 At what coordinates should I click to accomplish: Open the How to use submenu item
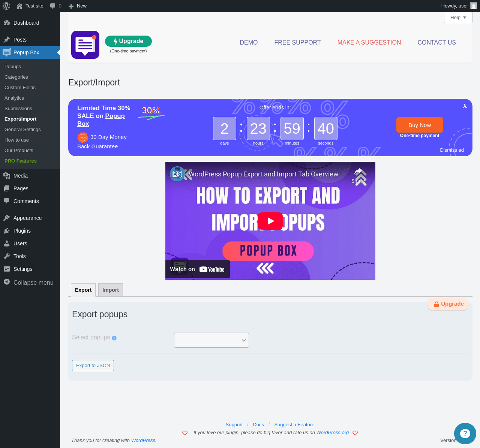tap(16, 140)
